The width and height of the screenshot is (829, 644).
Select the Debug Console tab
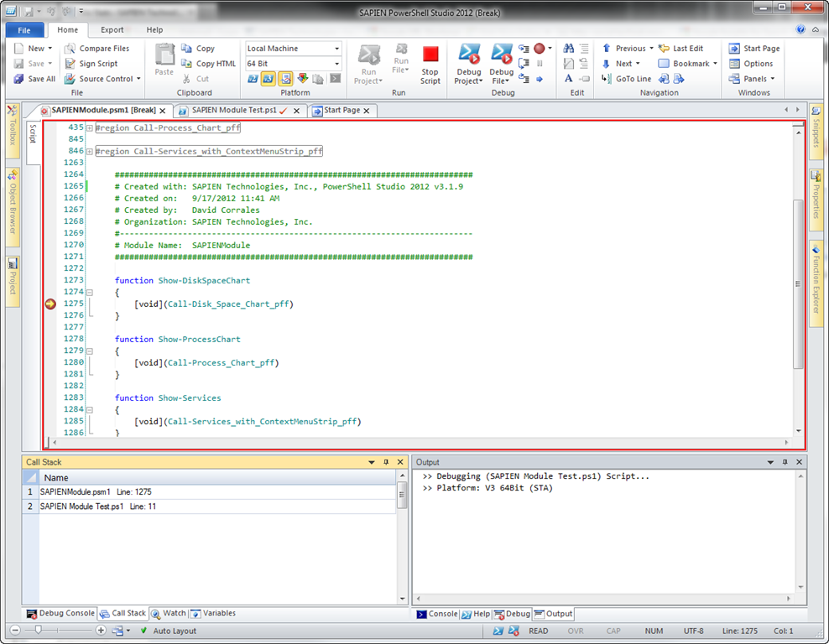60,613
